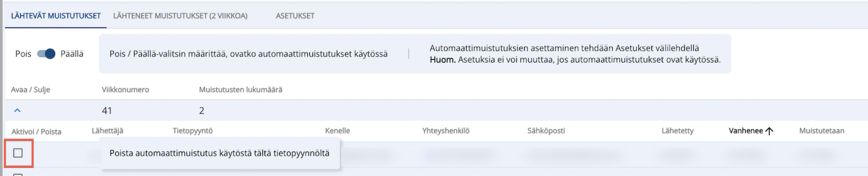Screen dimensions: 868x176
Task: Switch to Lähteneet muistutukset (2 viikkoa) tab
Action: [180, 16]
